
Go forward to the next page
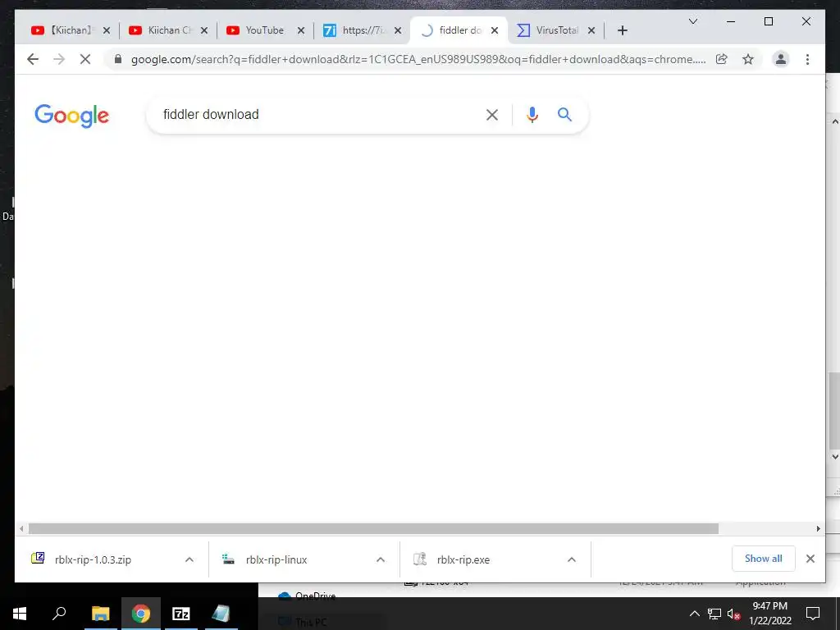pos(59,59)
